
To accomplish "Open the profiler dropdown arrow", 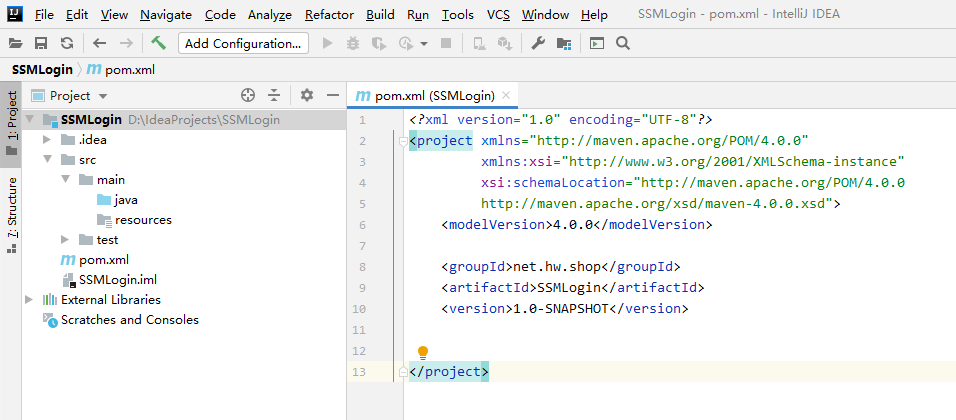I will [x=424, y=44].
